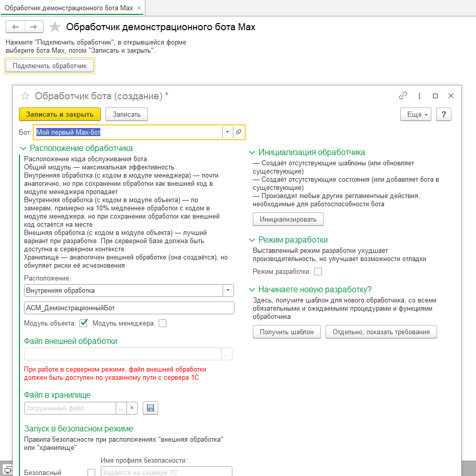
Task: Click the monitor icon in bottom-left corner
Action: pyautogui.click(x=8, y=470)
